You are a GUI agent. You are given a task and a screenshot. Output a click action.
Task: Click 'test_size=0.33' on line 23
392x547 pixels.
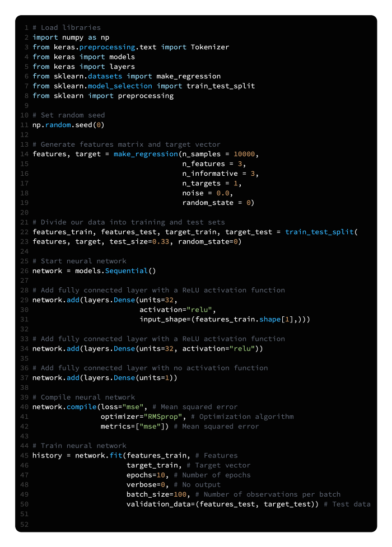pyautogui.click(x=139, y=242)
